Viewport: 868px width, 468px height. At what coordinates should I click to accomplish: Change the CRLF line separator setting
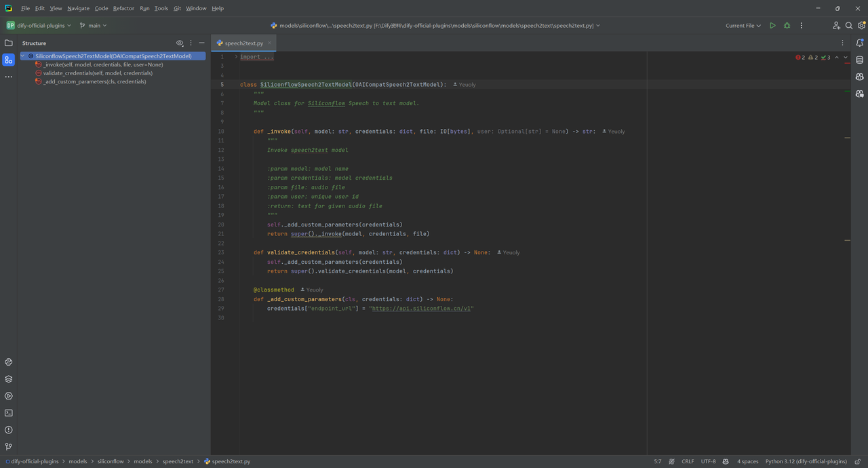pyautogui.click(x=688, y=461)
